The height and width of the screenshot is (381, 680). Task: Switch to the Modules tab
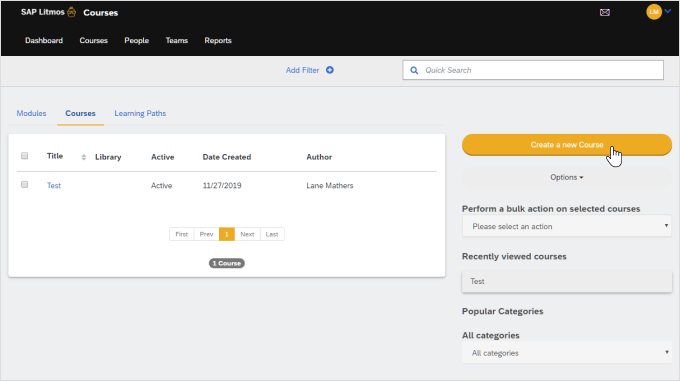coord(31,113)
